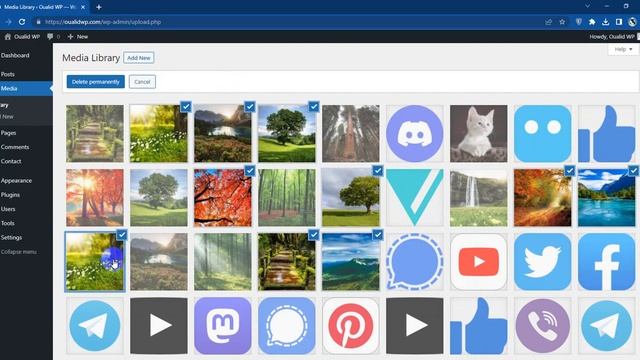
Task: Open the browser share icon
Action: pyautogui.click(x=549, y=22)
